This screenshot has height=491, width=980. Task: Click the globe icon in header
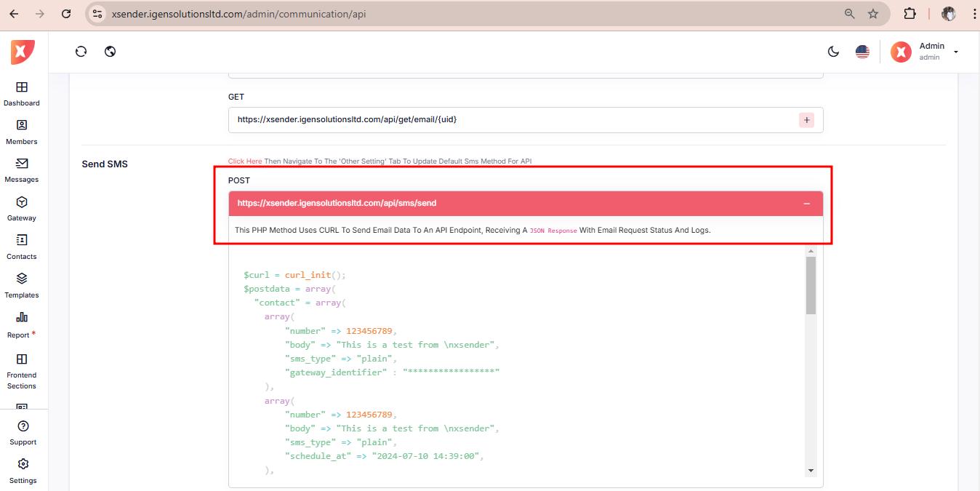(x=111, y=52)
